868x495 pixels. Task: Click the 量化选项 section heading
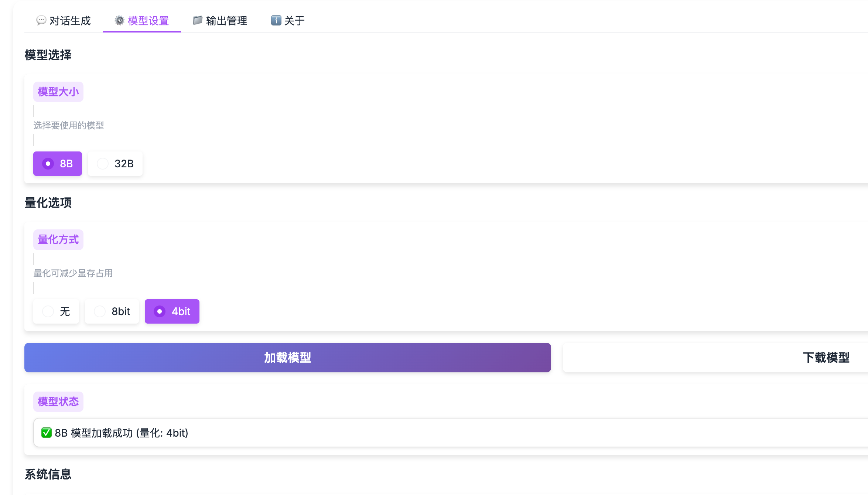click(48, 203)
